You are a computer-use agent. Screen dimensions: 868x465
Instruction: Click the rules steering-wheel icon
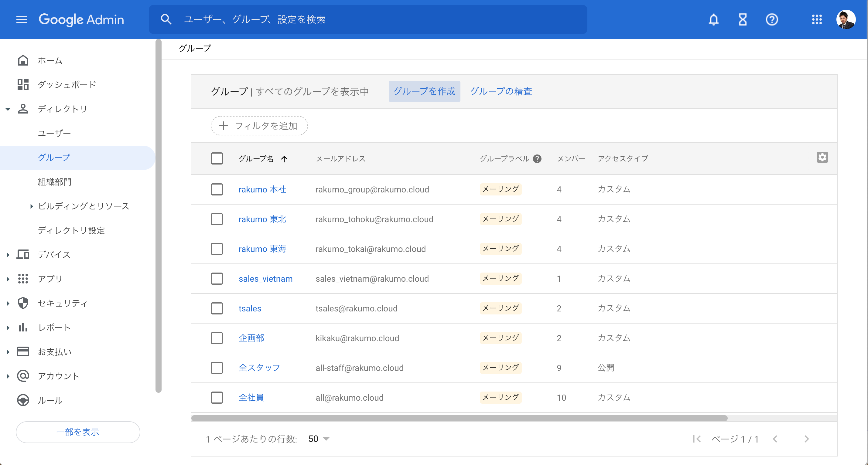coord(23,400)
